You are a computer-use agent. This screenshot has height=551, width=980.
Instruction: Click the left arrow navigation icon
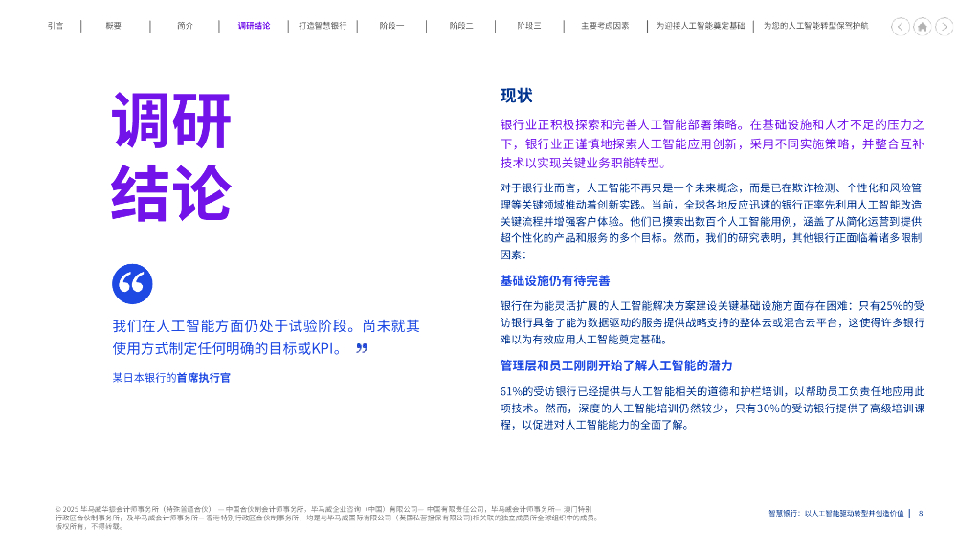coord(900,28)
